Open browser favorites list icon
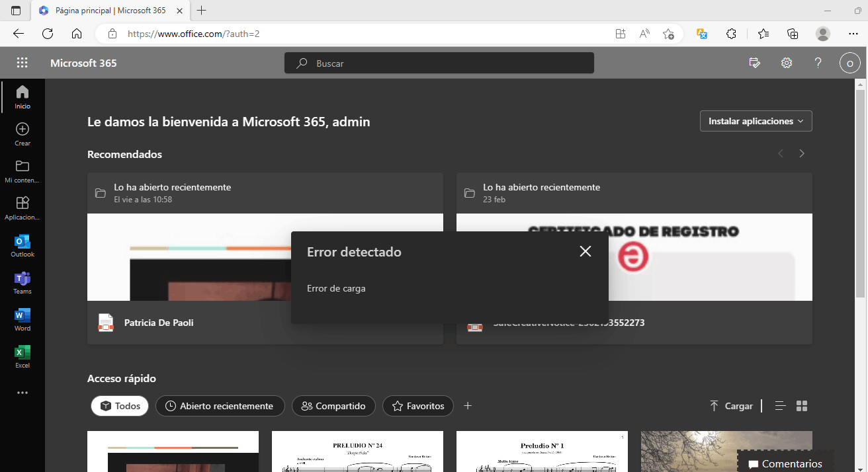Viewport: 868px width, 472px height. 763,34
